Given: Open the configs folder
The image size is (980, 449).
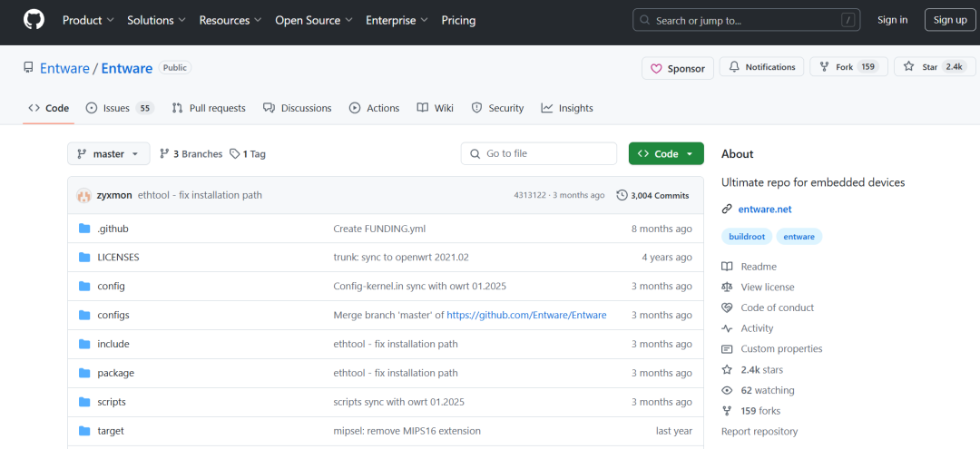Looking at the screenshot, I should [113, 315].
